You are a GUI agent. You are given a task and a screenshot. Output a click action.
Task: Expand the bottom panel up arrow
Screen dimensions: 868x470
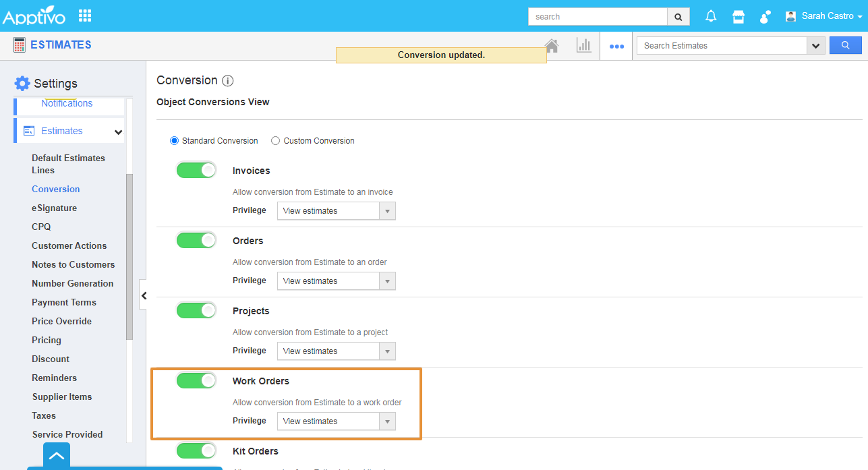coord(57,456)
